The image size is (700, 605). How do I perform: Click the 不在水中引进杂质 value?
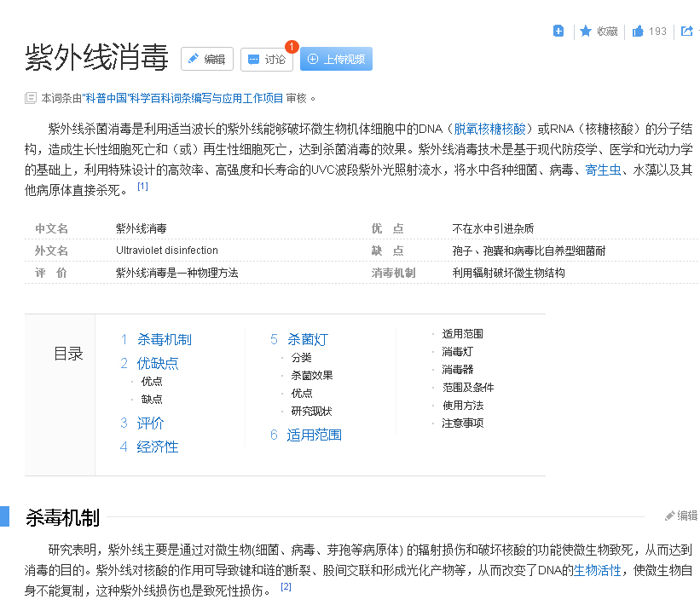point(493,228)
